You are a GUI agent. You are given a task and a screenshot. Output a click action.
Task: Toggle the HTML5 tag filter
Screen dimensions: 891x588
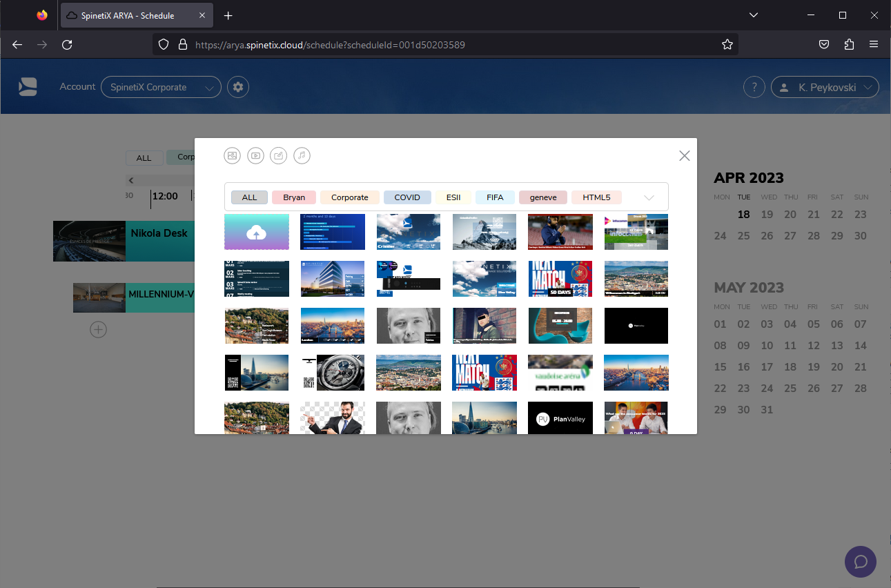[596, 197]
